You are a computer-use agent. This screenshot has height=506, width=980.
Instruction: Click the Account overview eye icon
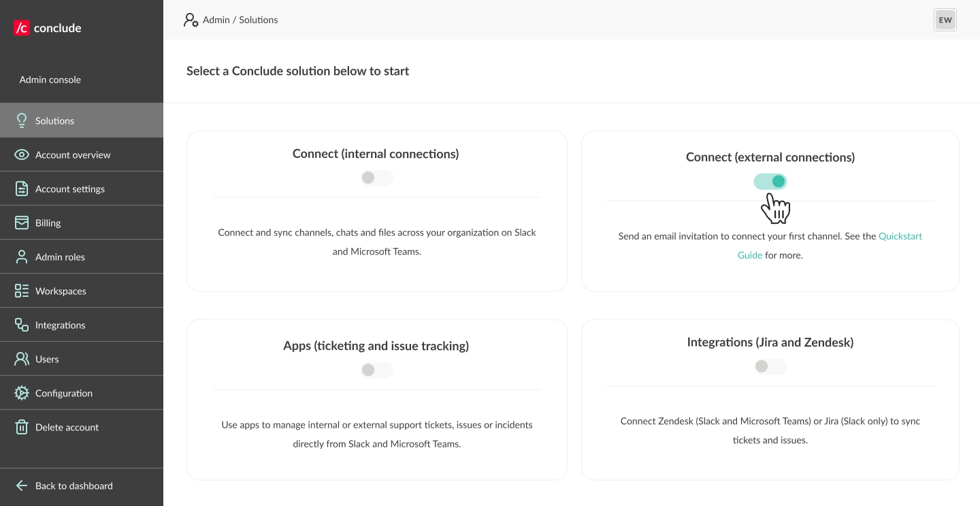click(21, 155)
